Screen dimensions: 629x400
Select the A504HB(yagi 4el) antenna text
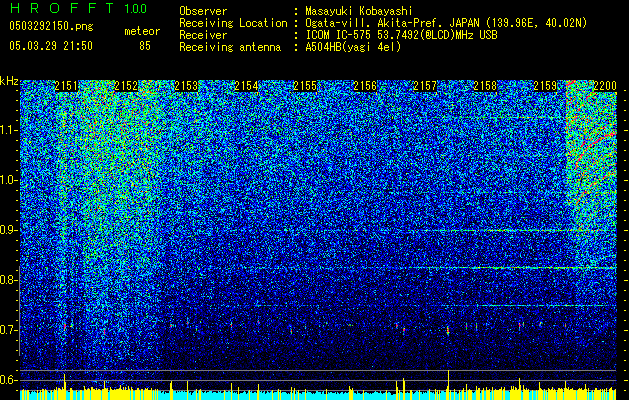point(353,47)
